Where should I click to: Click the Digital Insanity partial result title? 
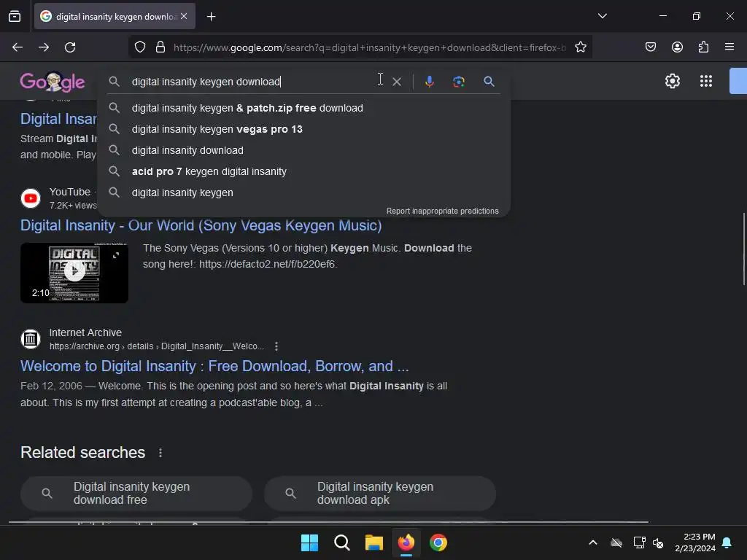coord(58,119)
